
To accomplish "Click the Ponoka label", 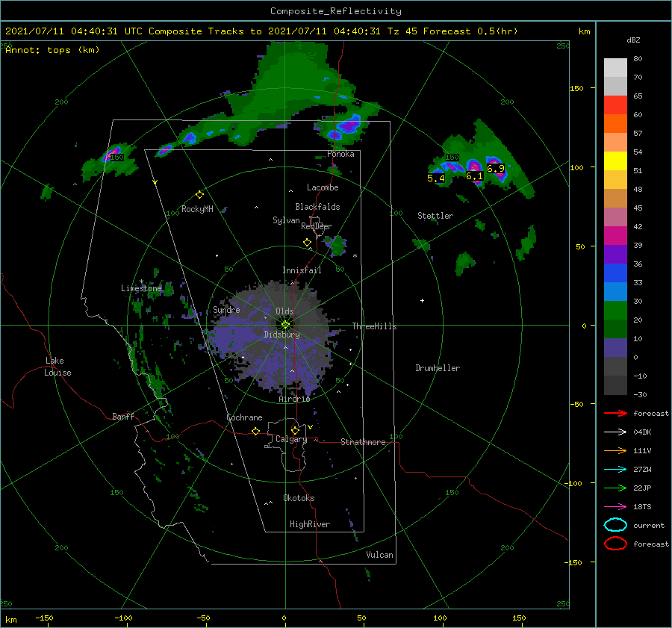I will 340,154.
